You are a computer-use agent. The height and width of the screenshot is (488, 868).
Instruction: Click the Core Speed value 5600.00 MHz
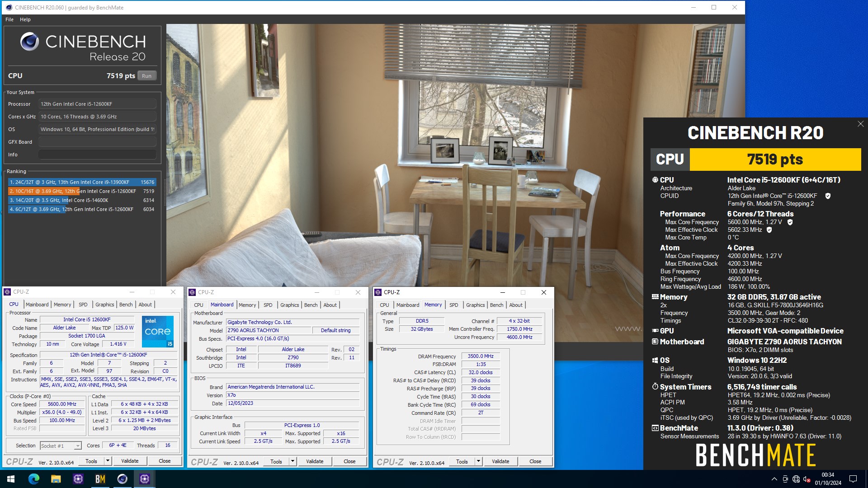[x=62, y=404]
